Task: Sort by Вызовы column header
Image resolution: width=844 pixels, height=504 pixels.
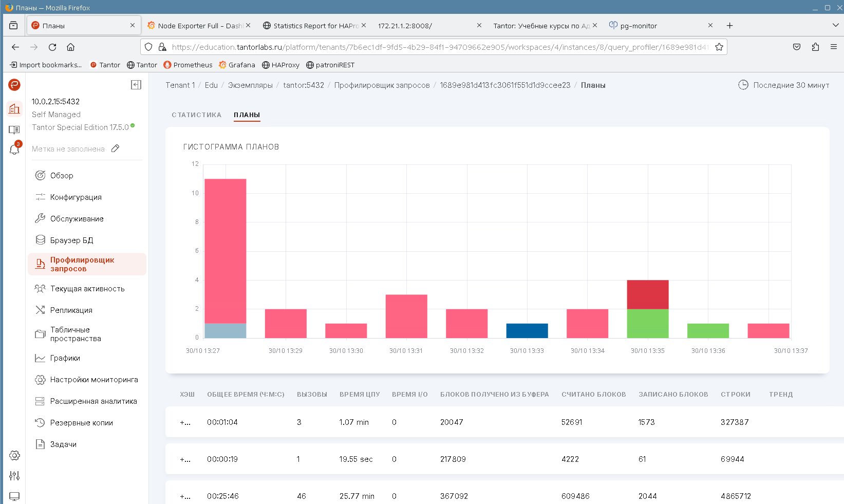Action: pyautogui.click(x=312, y=395)
